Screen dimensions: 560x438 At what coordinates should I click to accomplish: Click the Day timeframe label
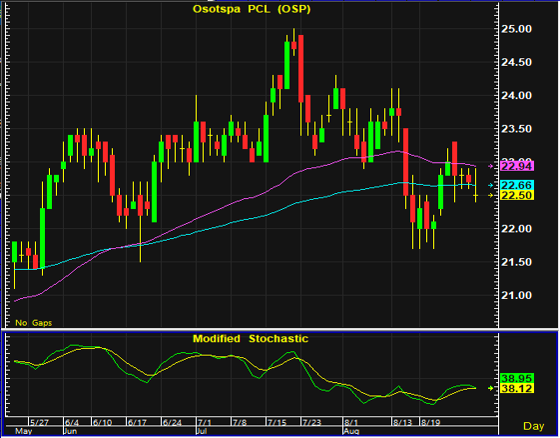[x=534, y=426]
